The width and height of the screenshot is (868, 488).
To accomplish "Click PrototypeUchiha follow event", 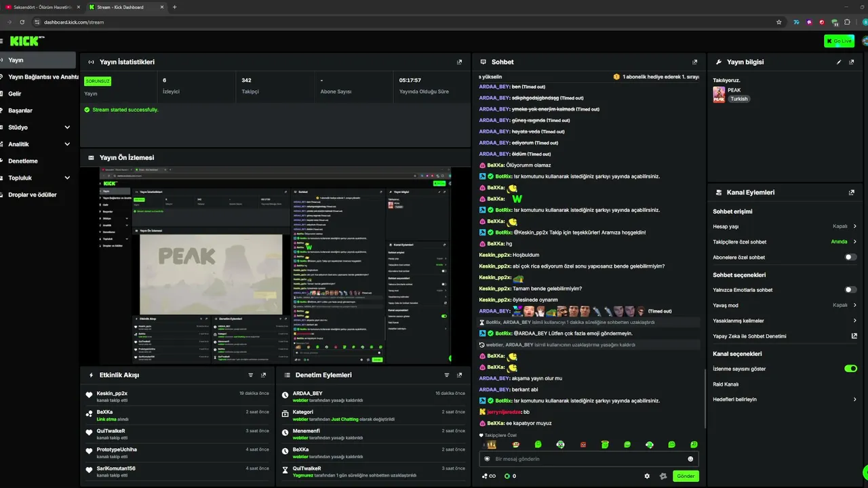I will (x=178, y=452).
